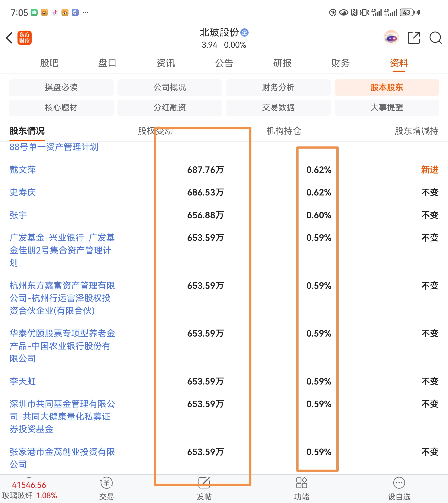Open the 核心题材 section
This screenshot has height=503, width=448.
coord(61,108)
